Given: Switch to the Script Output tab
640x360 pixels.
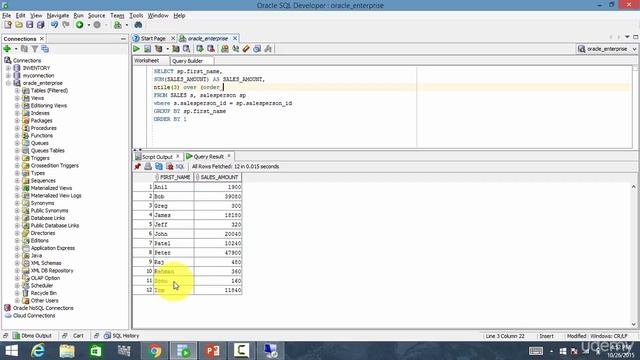Looking at the screenshot, I should point(157,157).
